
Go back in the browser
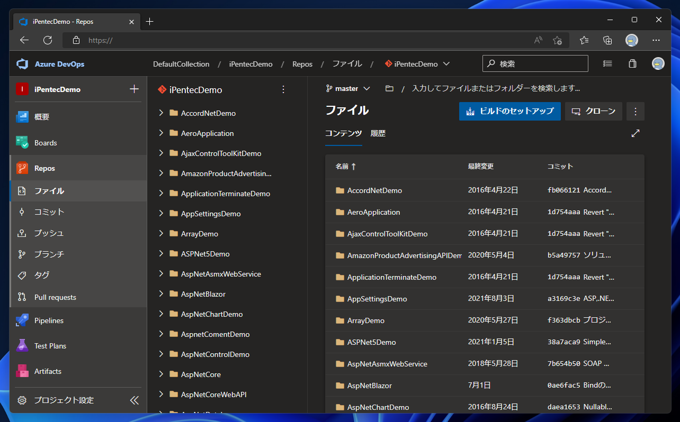(24, 40)
